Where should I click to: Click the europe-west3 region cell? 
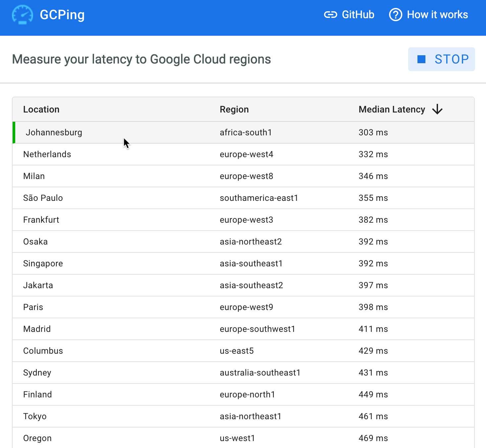pyautogui.click(x=246, y=220)
